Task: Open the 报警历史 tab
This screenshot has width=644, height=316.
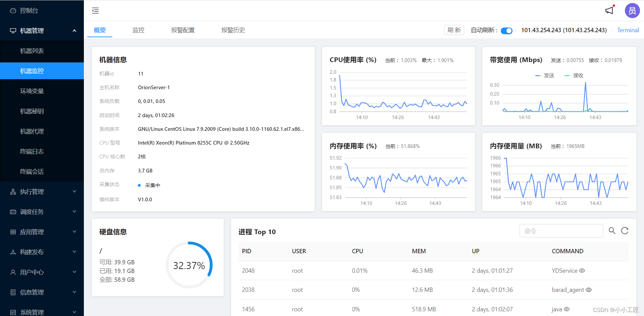Action: [233, 30]
